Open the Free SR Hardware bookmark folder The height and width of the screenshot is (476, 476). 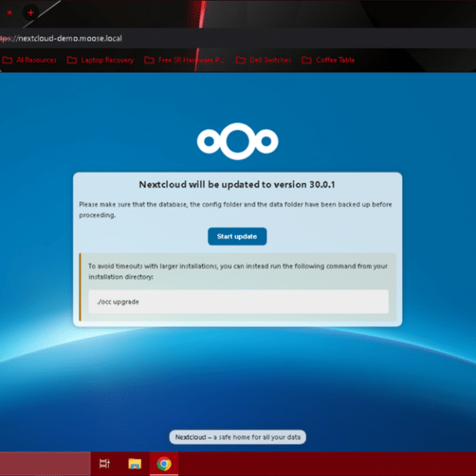point(184,60)
